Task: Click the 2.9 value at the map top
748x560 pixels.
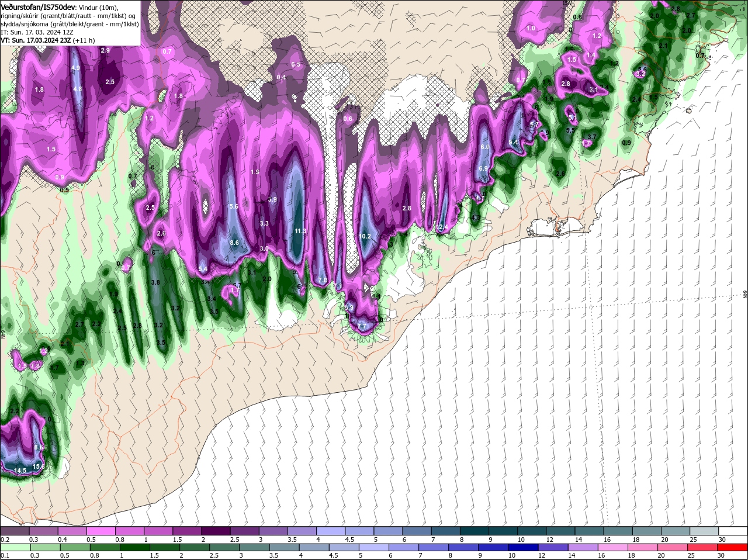Action: pyautogui.click(x=105, y=51)
